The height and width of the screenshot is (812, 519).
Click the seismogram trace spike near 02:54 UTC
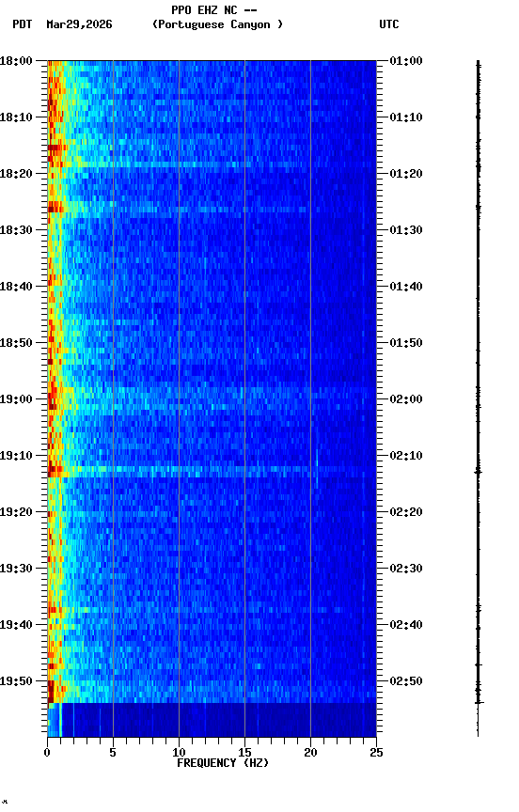[479, 703]
